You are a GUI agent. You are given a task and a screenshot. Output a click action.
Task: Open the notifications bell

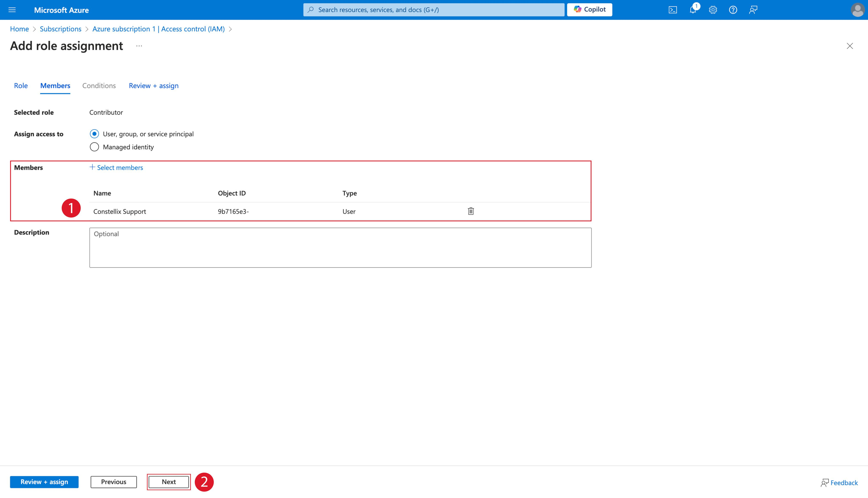pyautogui.click(x=693, y=10)
